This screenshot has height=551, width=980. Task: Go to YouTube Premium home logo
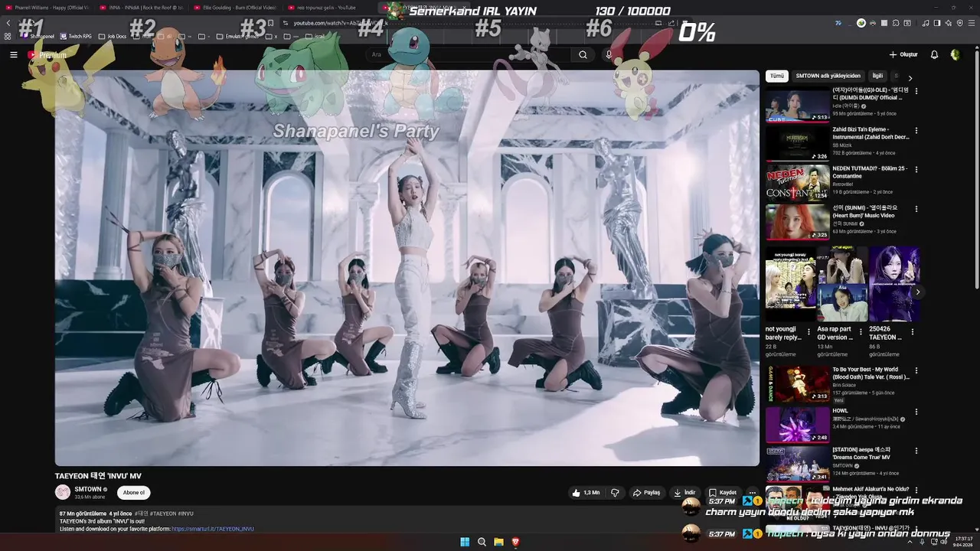click(x=47, y=55)
